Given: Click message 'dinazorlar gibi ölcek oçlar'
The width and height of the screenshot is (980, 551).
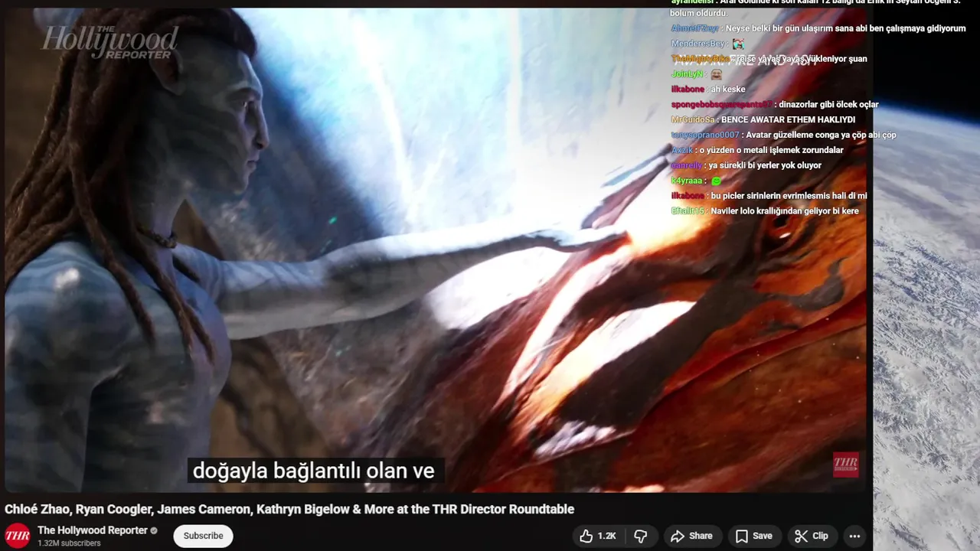Looking at the screenshot, I should point(828,105).
